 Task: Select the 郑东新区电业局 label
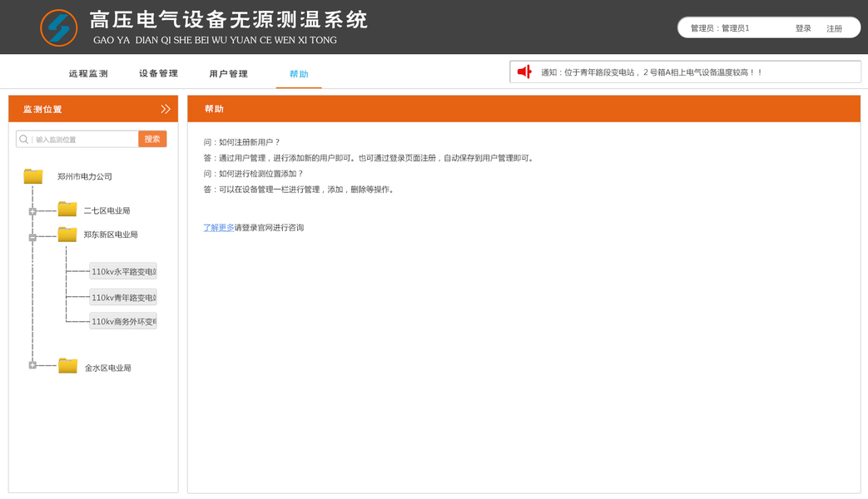point(111,235)
